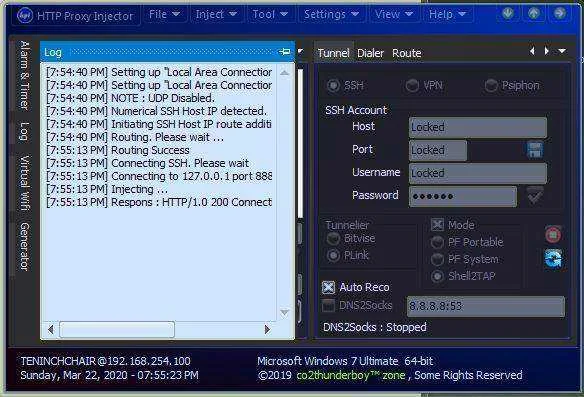Click the SSH Username input field

477,173
